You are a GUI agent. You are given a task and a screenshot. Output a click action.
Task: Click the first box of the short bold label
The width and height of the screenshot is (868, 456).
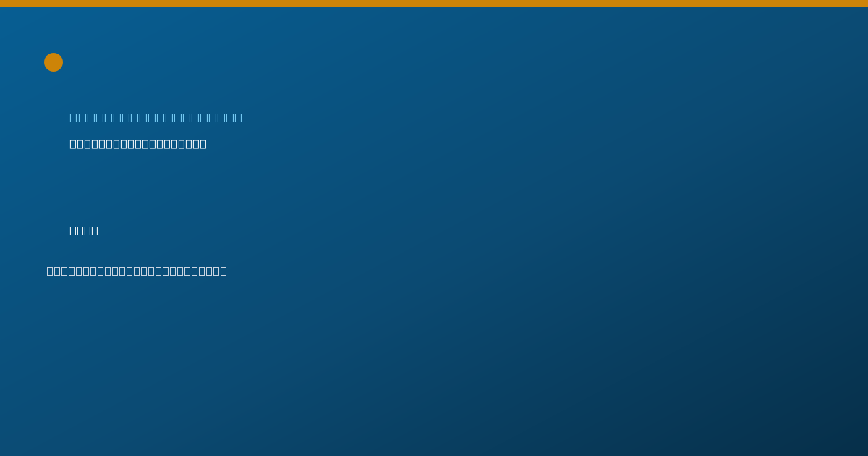click(73, 230)
